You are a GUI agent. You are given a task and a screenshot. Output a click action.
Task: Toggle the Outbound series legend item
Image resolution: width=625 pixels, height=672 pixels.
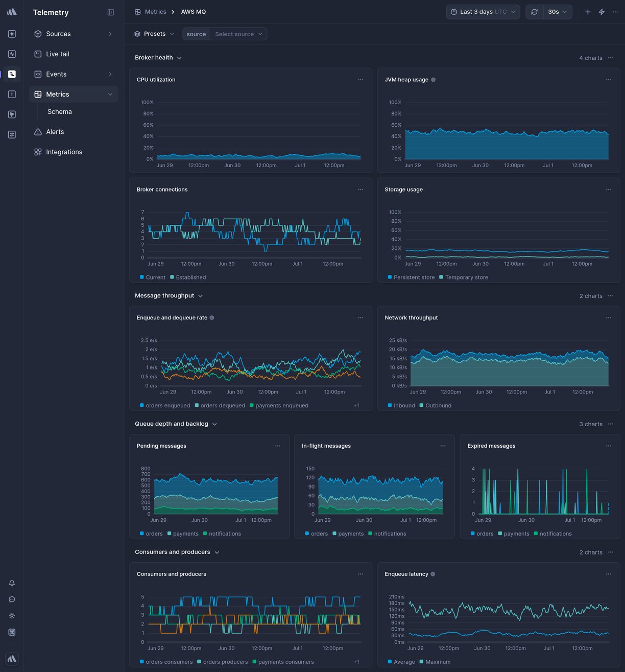pos(436,406)
